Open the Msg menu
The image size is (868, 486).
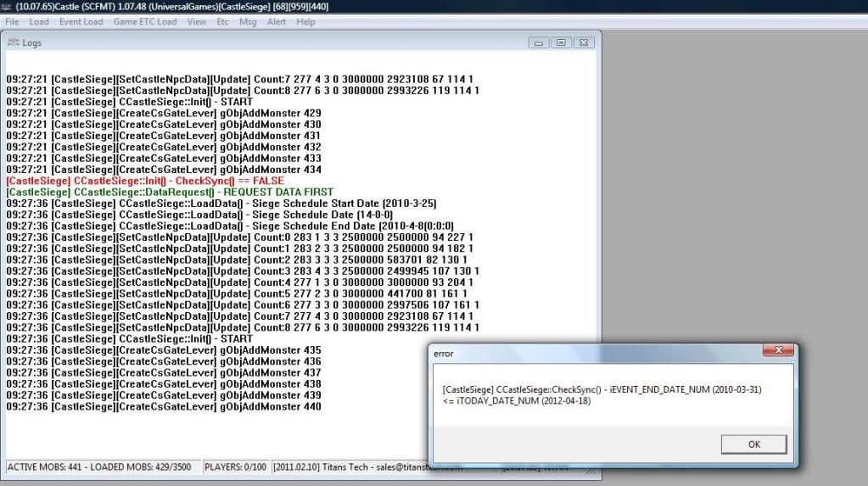248,21
